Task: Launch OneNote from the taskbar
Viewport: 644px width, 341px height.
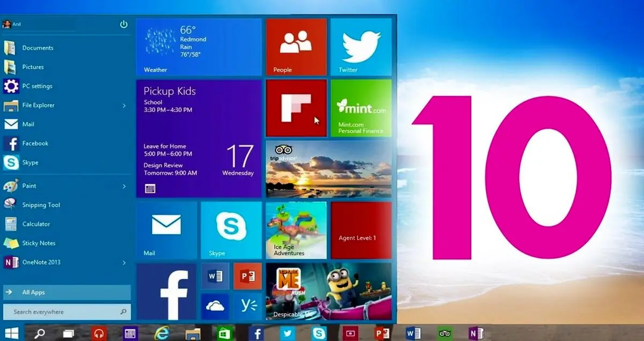Action: click(x=475, y=333)
